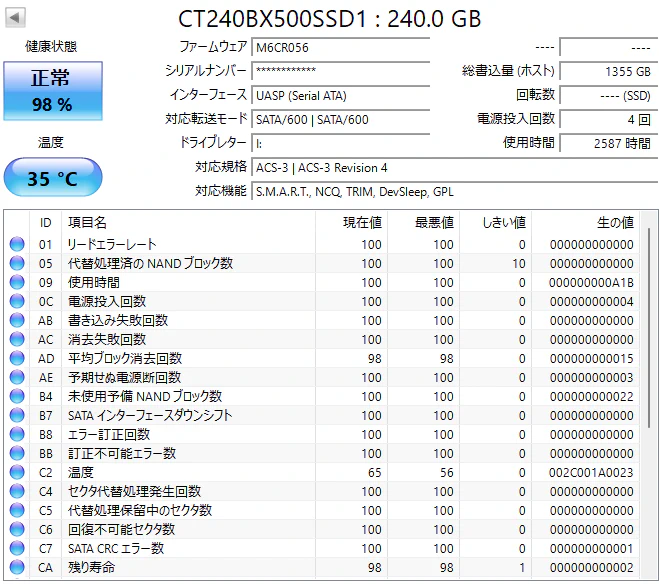Viewport: 659px width, 584px height.
Task: Click the 生の値 column header
Action: pyautogui.click(x=585, y=222)
